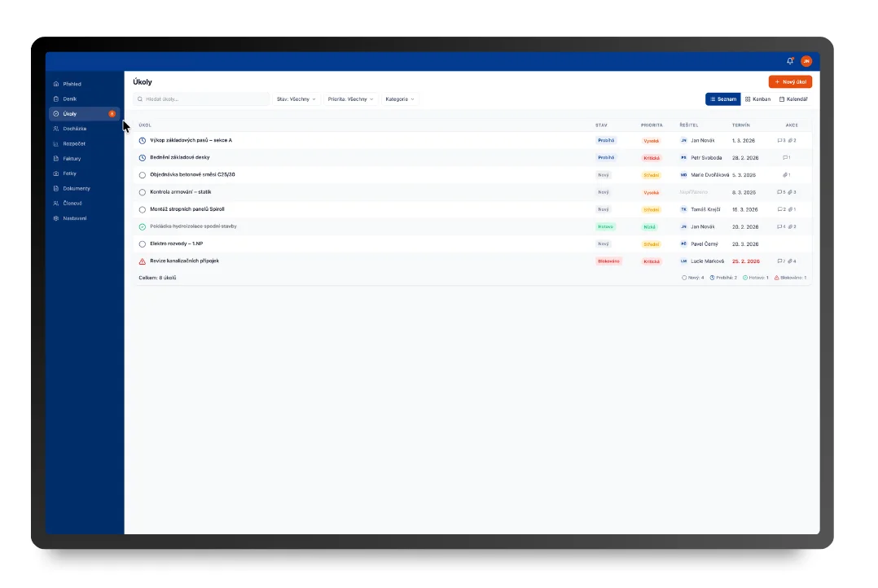878x588 pixels.
Task: Click the comment icon in the Bednění row
Action: pos(786,158)
